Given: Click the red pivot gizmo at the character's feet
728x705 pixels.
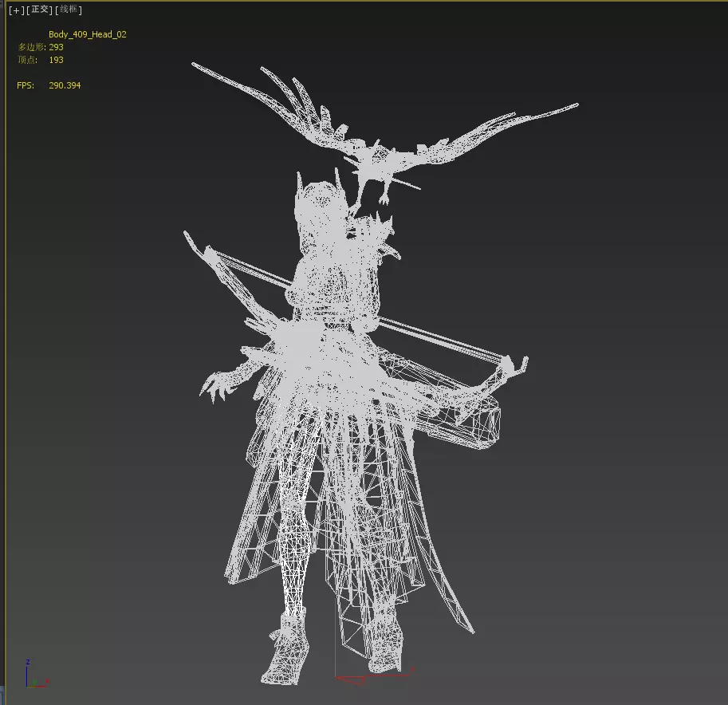Looking at the screenshot, I should 374,675.
